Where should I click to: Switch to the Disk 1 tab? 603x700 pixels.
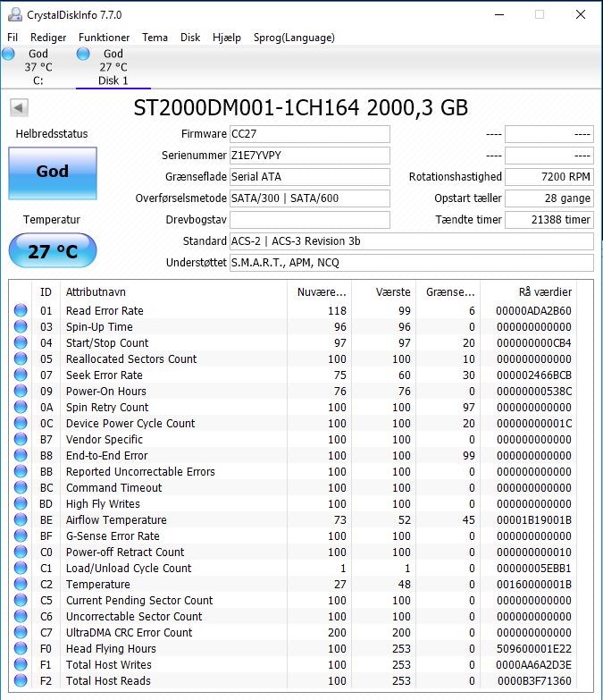(x=113, y=67)
